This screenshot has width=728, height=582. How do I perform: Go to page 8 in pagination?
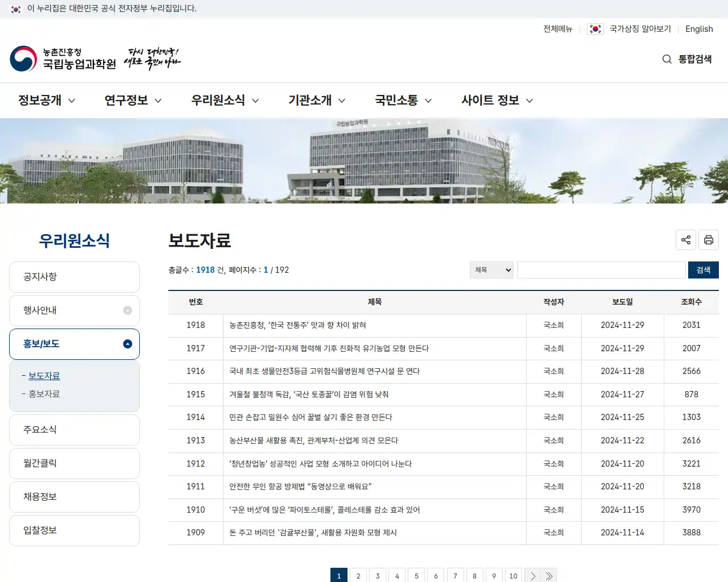click(474, 576)
